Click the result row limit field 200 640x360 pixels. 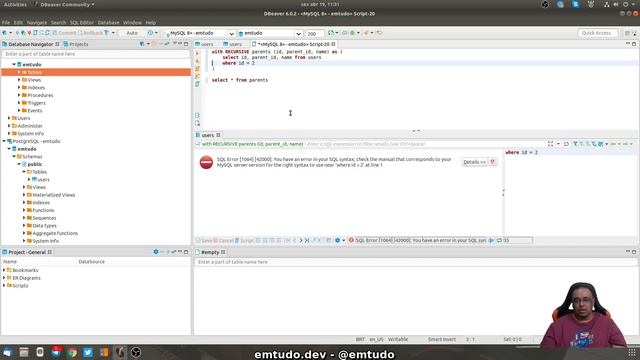[x=314, y=33]
